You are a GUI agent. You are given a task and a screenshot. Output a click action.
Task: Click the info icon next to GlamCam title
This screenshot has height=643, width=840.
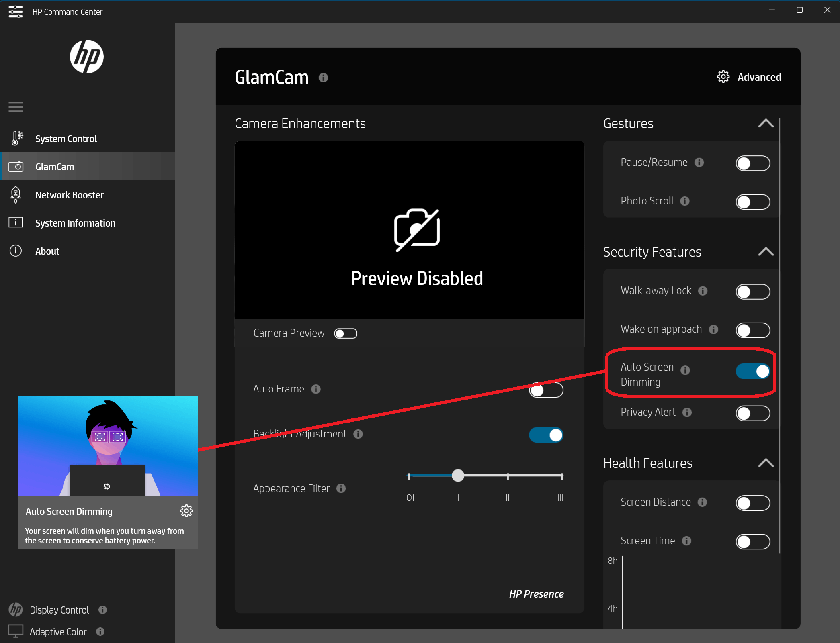tap(323, 78)
